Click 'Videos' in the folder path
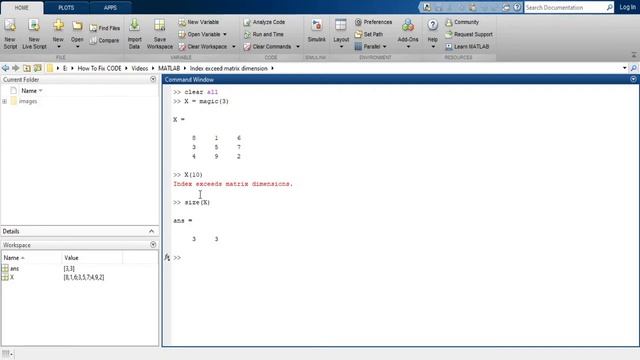The width and height of the screenshot is (640, 360). point(140,68)
